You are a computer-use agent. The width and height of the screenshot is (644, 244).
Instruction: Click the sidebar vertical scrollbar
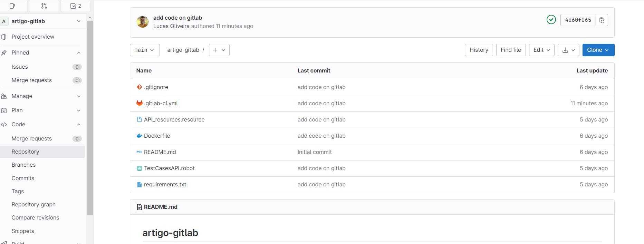[x=90, y=117]
